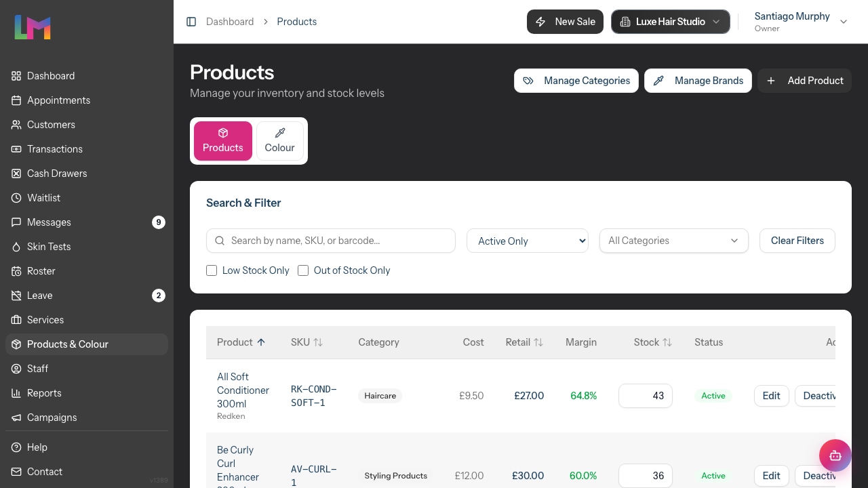Click the Help question mark icon

click(x=16, y=447)
